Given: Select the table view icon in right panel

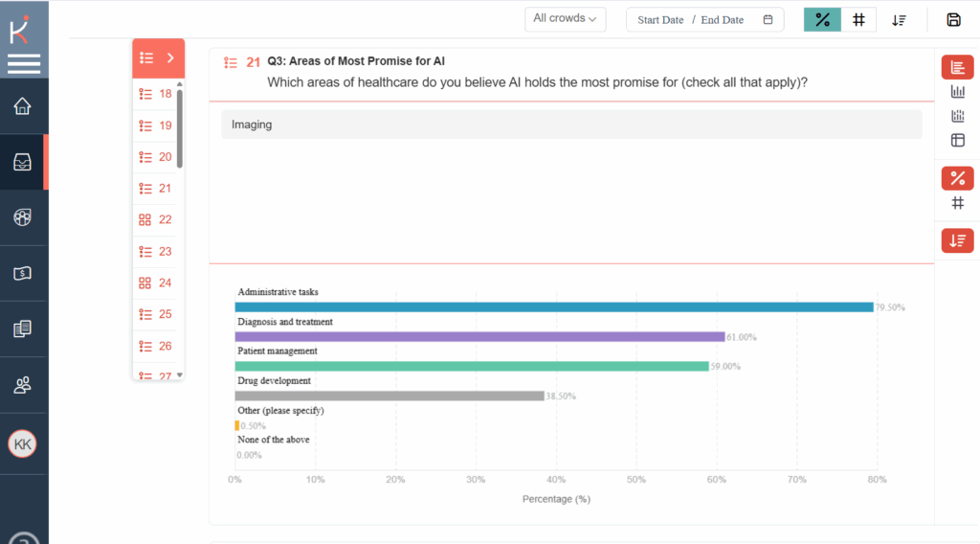Looking at the screenshot, I should 957,141.
